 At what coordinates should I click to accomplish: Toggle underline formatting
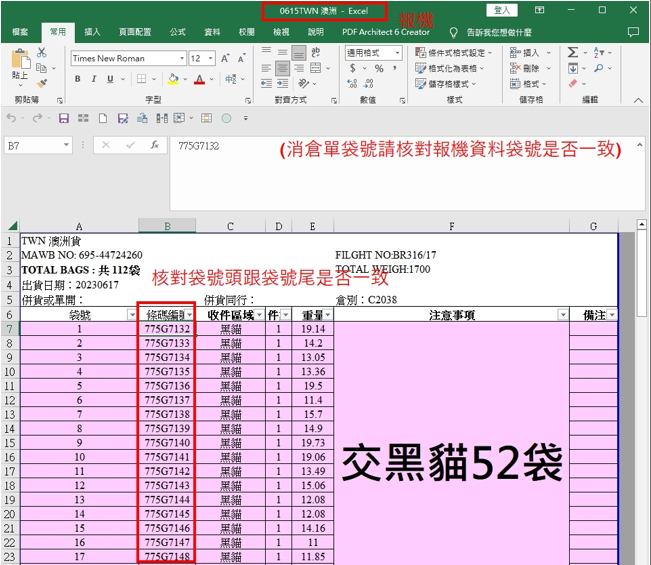[x=109, y=79]
